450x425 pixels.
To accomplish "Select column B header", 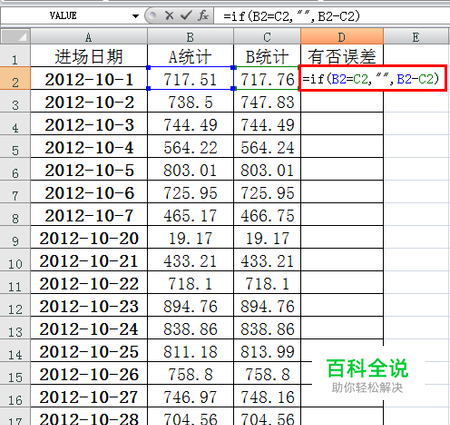I will 190,37.
